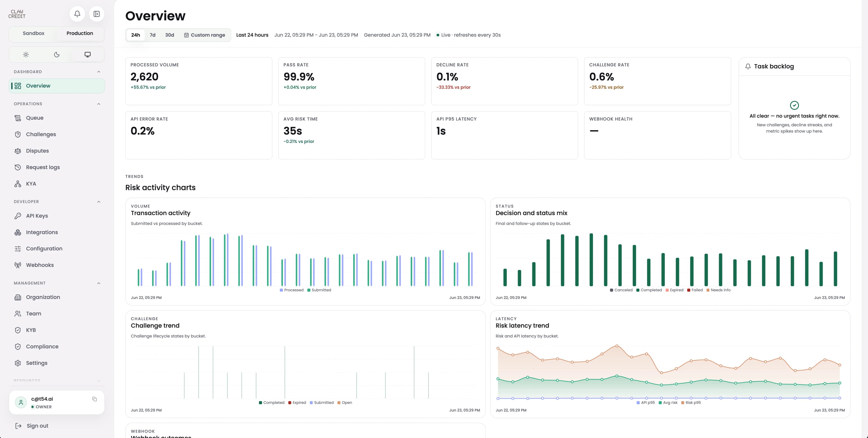The height and width of the screenshot is (438, 868).
Task: Click the Settings gear icon
Action: 18,363
